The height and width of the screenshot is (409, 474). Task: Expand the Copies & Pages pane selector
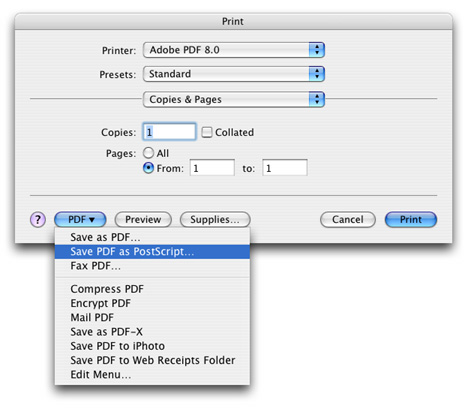click(234, 99)
